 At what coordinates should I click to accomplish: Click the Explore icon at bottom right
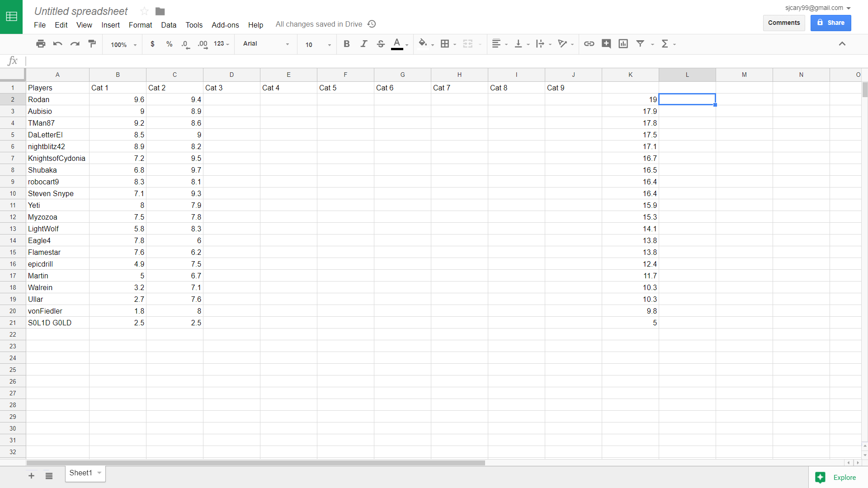tap(820, 477)
